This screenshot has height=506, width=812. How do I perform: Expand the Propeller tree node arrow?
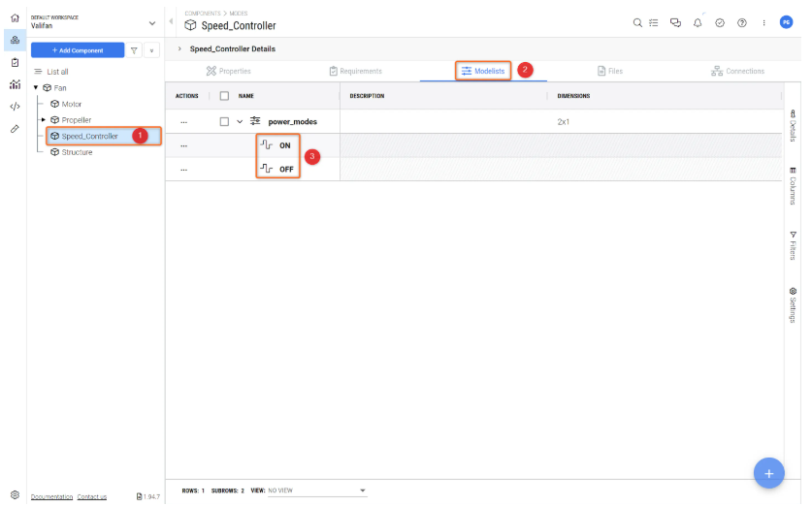43,119
